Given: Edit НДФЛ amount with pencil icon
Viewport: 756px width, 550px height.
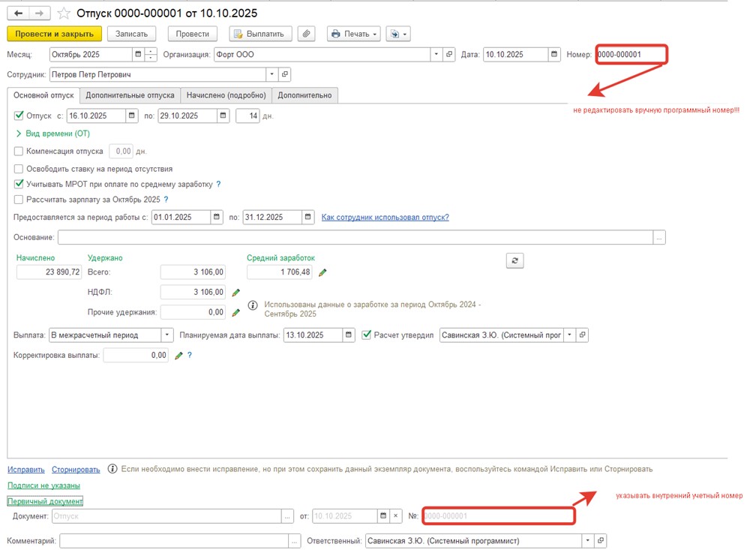Looking at the screenshot, I should [235, 292].
